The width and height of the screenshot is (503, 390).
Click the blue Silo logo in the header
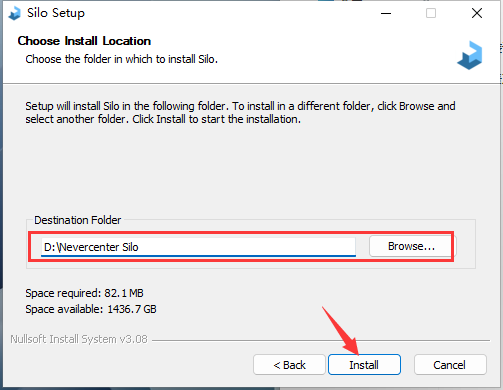tap(470, 55)
